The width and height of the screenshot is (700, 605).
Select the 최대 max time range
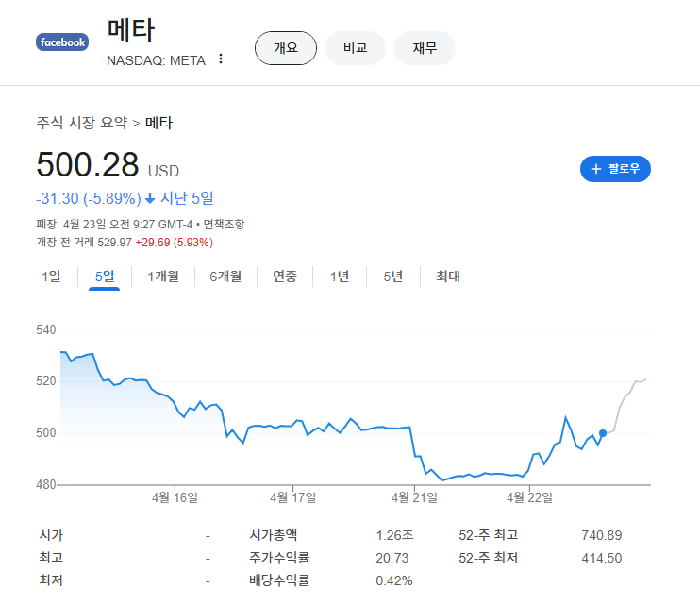(448, 277)
